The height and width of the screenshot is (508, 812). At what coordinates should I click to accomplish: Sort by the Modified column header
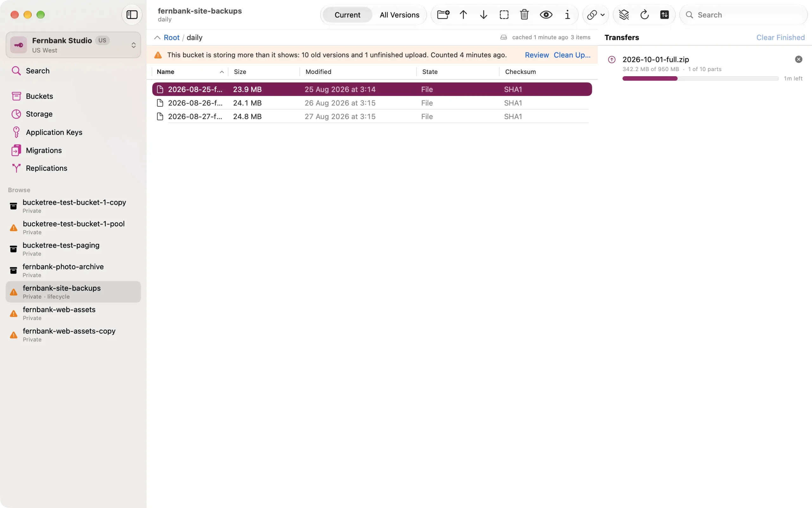pyautogui.click(x=358, y=72)
